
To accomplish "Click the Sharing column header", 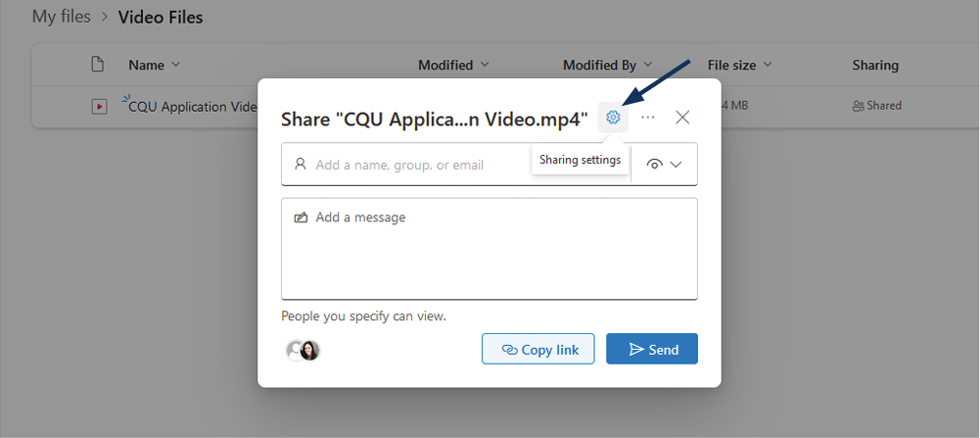I will [x=874, y=66].
